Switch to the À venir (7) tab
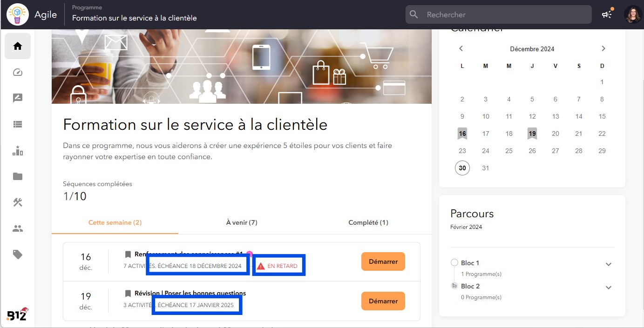 tap(242, 222)
